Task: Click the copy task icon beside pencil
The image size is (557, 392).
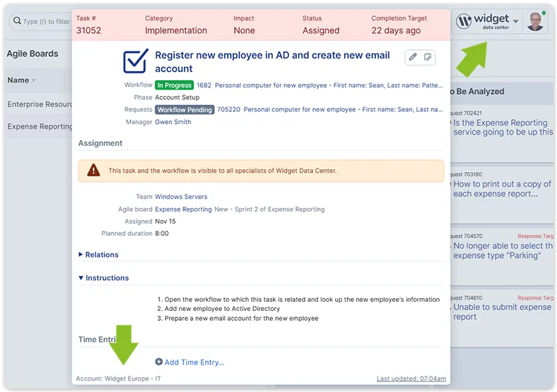Action: [428, 57]
